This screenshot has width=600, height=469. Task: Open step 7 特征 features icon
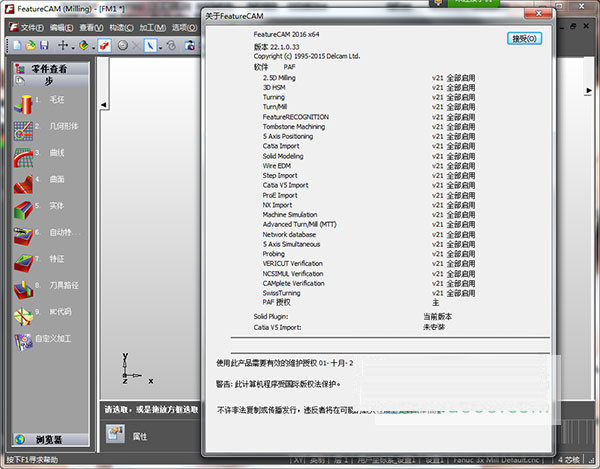click(x=23, y=263)
